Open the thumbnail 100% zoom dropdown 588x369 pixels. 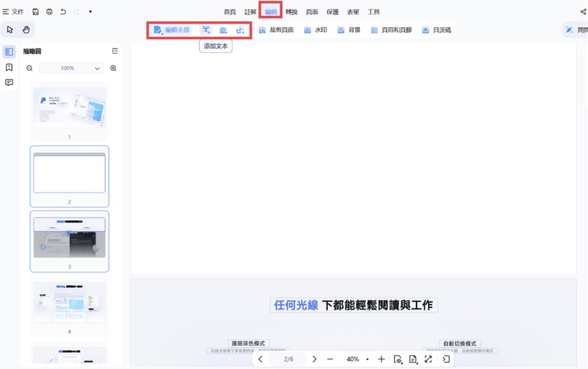click(x=71, y=68)
